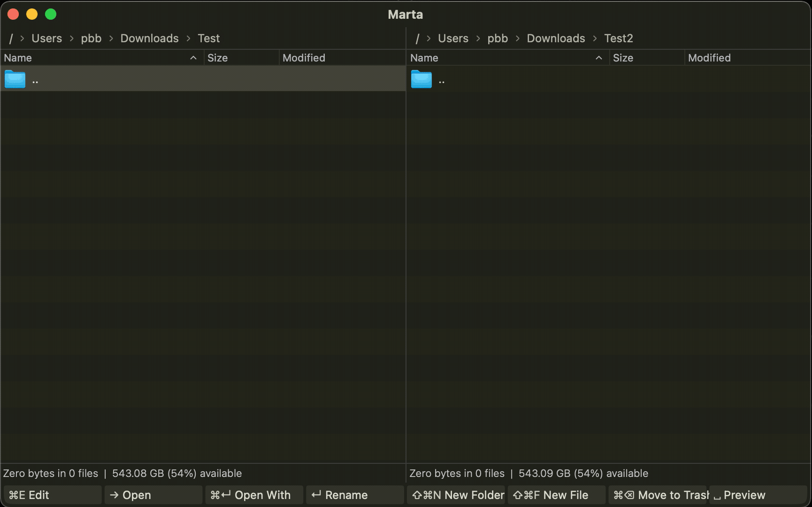The image size is (812, 507).
Task: Click the Edit button in bottom bar
Action: point(53,495)
